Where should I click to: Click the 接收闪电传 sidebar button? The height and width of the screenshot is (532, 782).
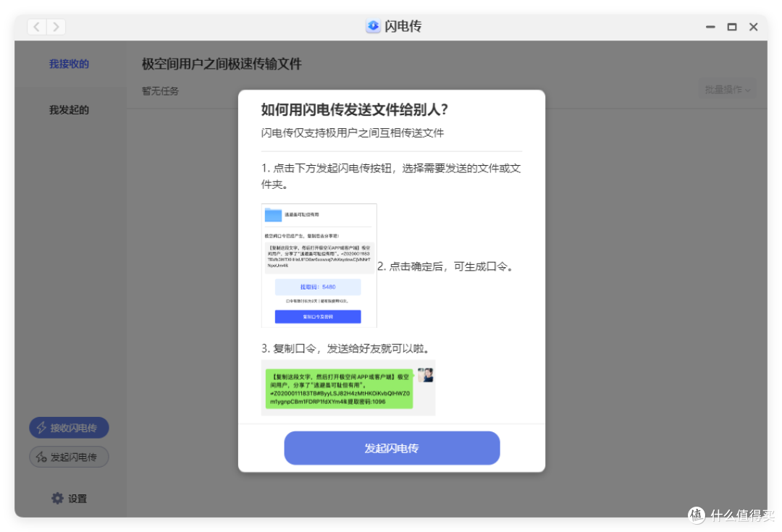click(x=69, y=428)
